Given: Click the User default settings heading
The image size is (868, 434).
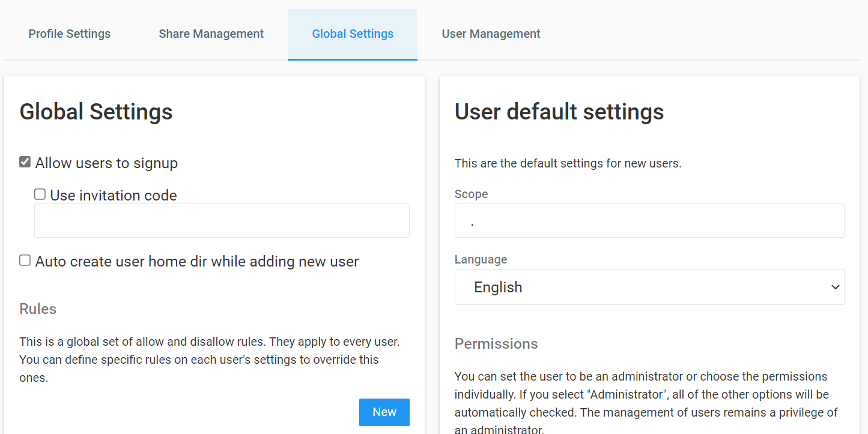Looking at the screenshot, I should coord(559,112).
